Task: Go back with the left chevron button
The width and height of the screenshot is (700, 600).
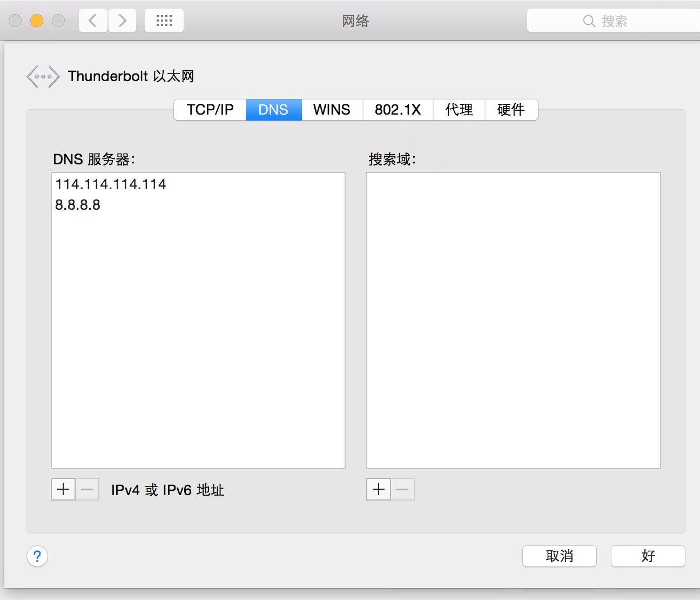Action: point(93,21)
